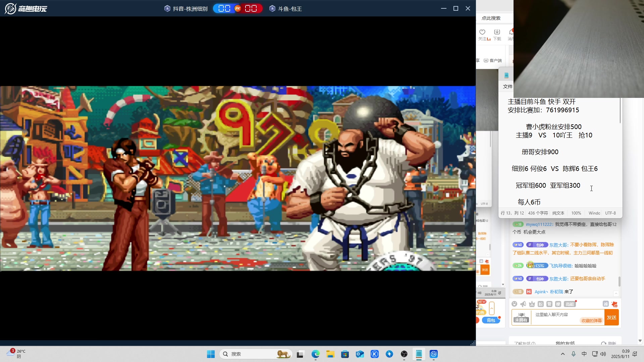Open the 高能 high-energy danmaku button
The width and height of the screenshot is (644, 362).
coord(570,304)
